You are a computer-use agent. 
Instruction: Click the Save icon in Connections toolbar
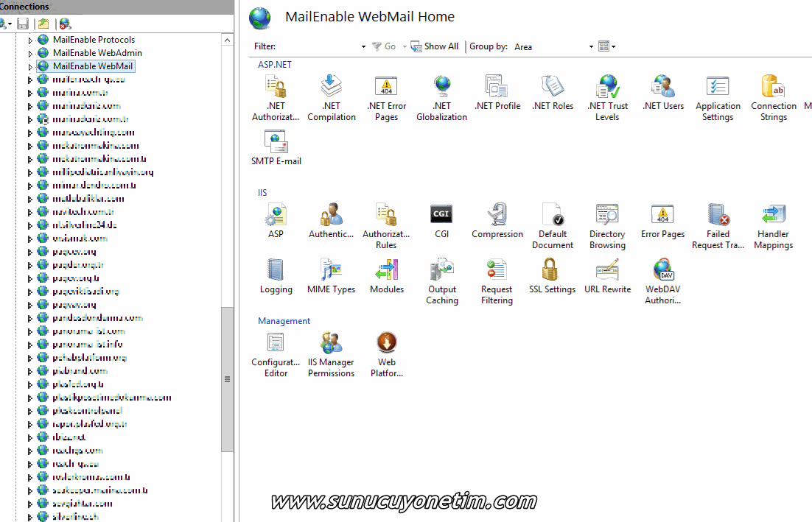23,24
